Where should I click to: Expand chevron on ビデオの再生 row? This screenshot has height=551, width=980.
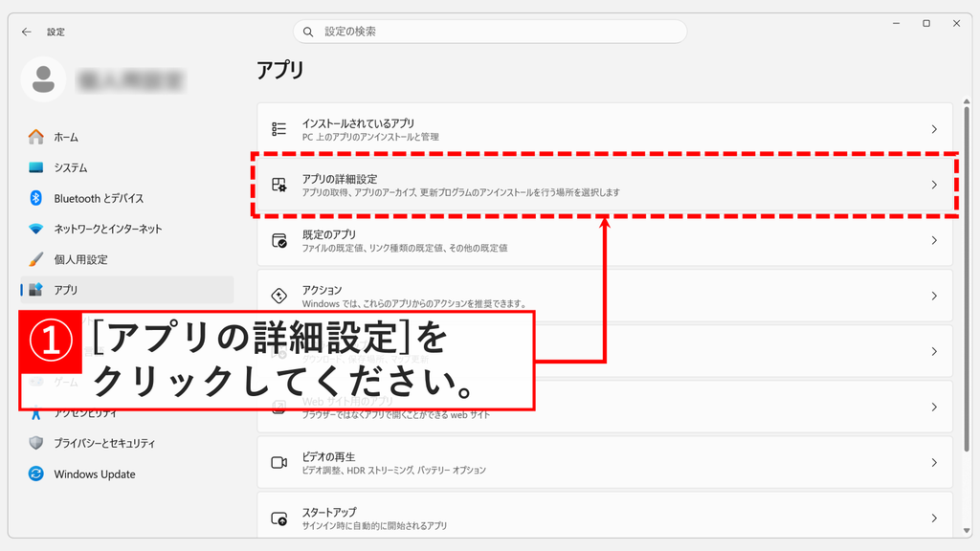coord(934,463)
